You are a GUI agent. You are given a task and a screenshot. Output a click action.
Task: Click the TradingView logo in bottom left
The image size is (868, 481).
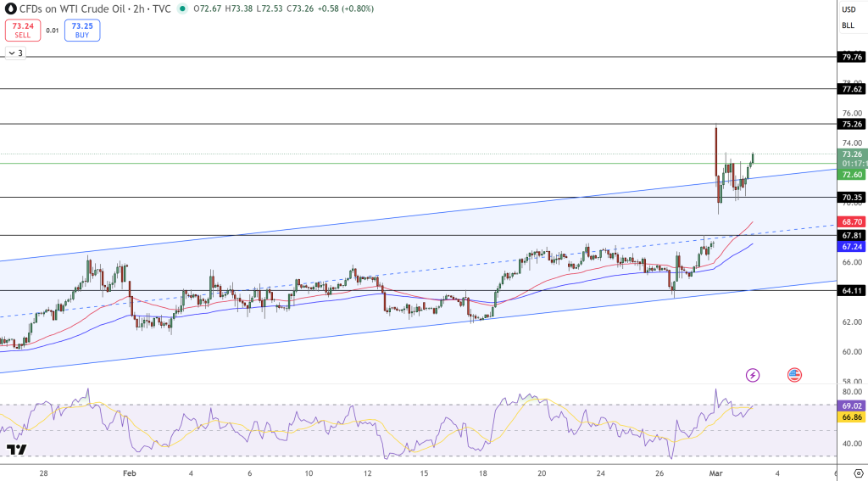tap(17, 450)
